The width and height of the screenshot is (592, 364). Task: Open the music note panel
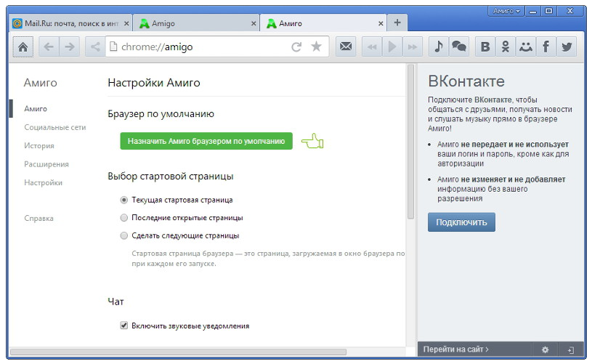click(439, 46)
